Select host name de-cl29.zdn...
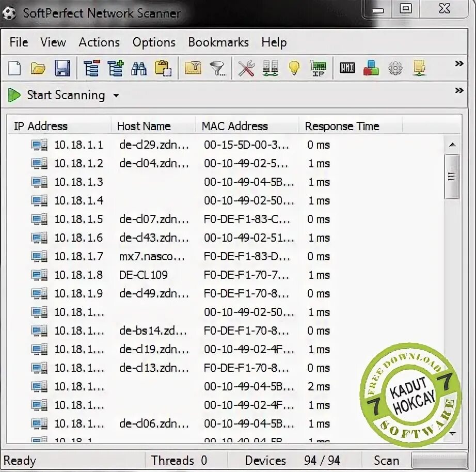476x472 pixels. [154, 145]
